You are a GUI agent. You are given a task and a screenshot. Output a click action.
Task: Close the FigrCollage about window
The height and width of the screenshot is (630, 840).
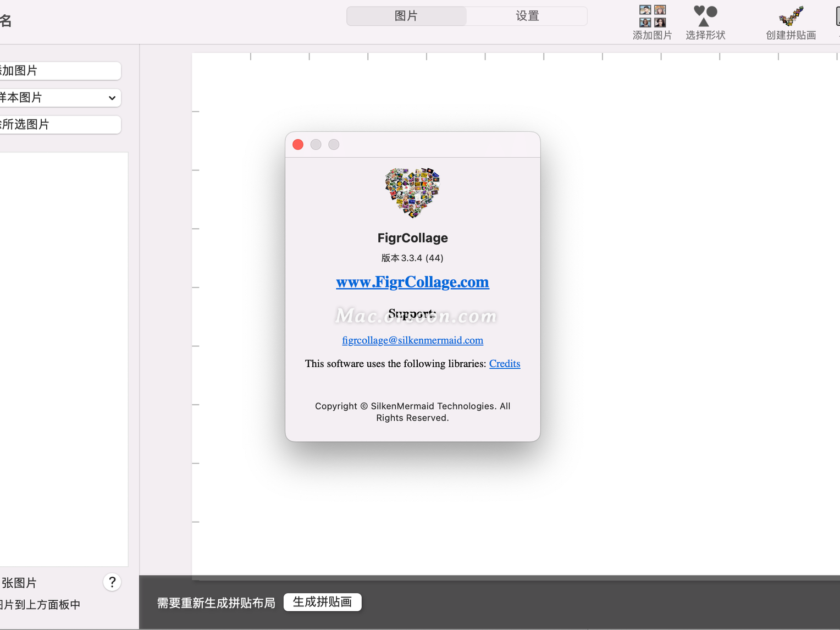pos(297,144)
